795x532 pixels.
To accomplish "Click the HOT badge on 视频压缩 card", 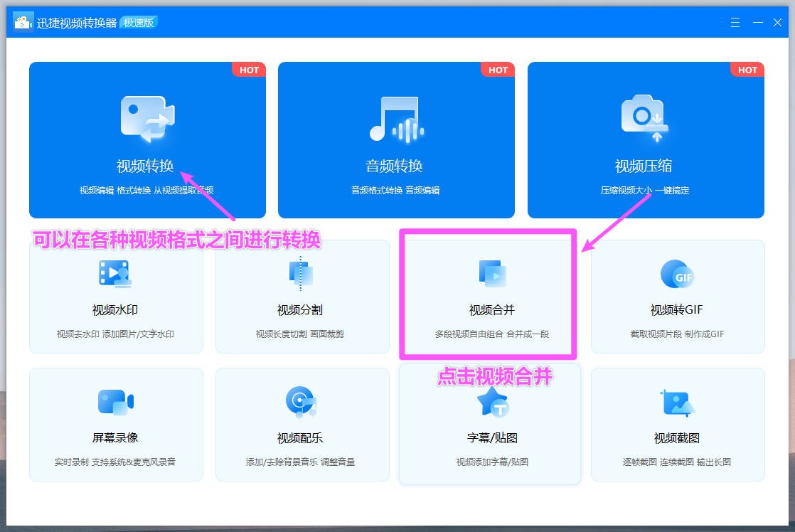I will point(747,70).
